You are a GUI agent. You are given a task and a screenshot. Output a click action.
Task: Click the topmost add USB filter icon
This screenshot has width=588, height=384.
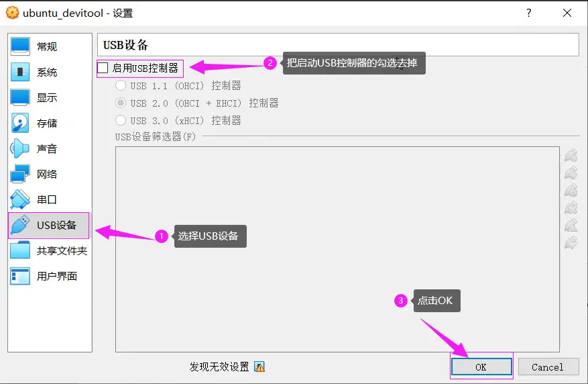pos(571,156)
